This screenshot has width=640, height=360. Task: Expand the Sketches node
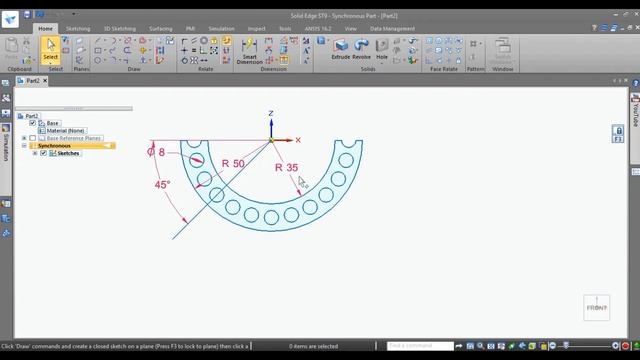[x=35, y=153]
